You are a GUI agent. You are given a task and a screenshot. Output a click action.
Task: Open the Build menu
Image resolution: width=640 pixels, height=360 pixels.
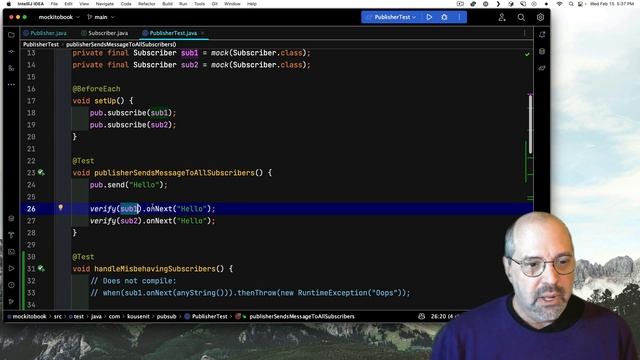(167, 4)
